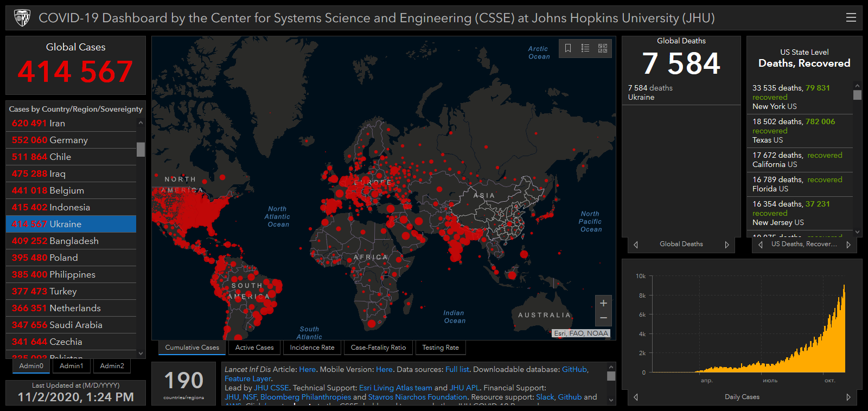868x411 pixels.
Task: Select Netherlands in the country list
Action: 71,308
